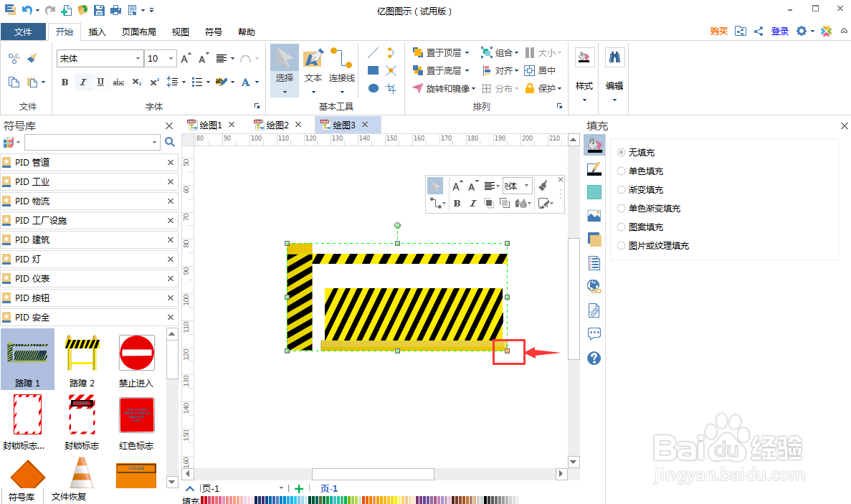Viewport: 851px width, 504px height.
Task: Close the PID 管道 library
Action: (171, 162)
